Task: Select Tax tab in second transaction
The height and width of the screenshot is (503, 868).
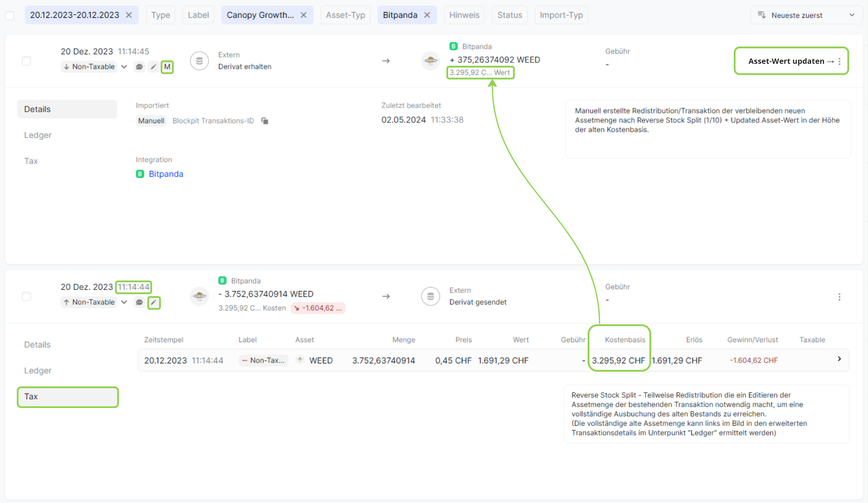Action: coord(68,397)
